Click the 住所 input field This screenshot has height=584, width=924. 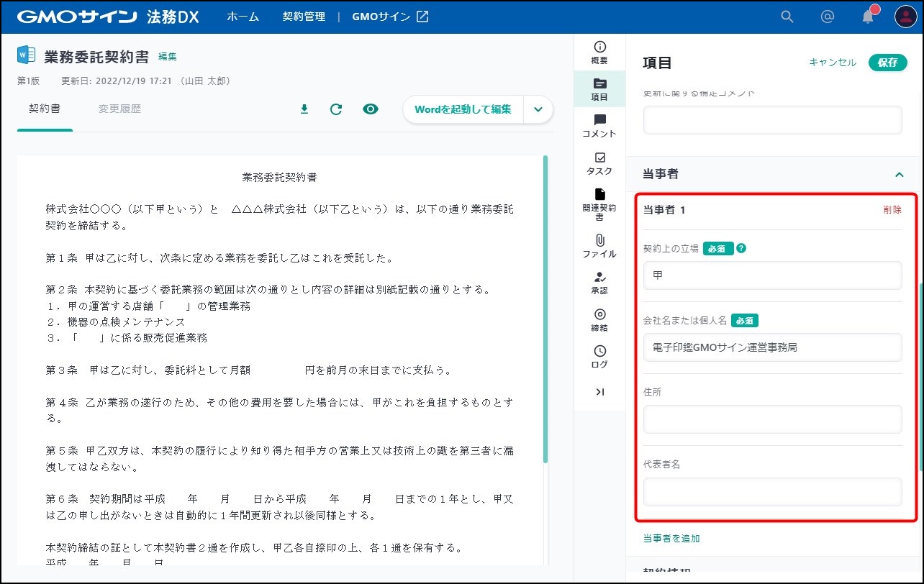[x=772, y=419]
